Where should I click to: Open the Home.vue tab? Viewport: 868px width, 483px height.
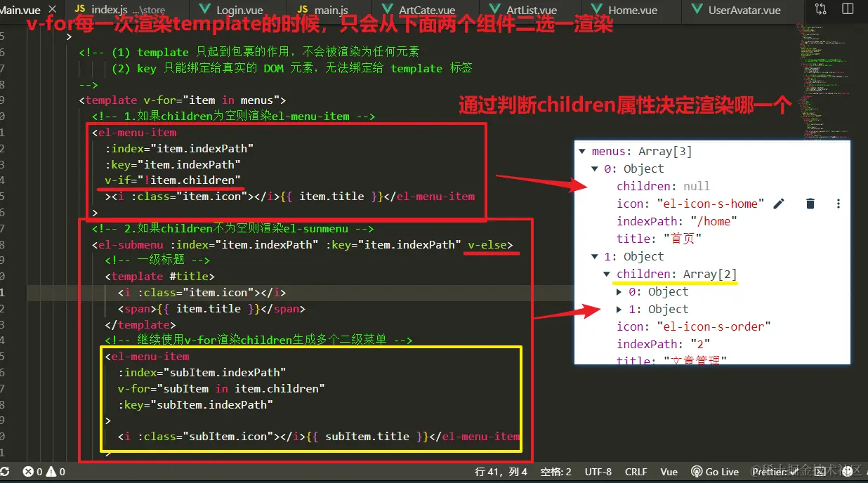[x=632, y=10]
